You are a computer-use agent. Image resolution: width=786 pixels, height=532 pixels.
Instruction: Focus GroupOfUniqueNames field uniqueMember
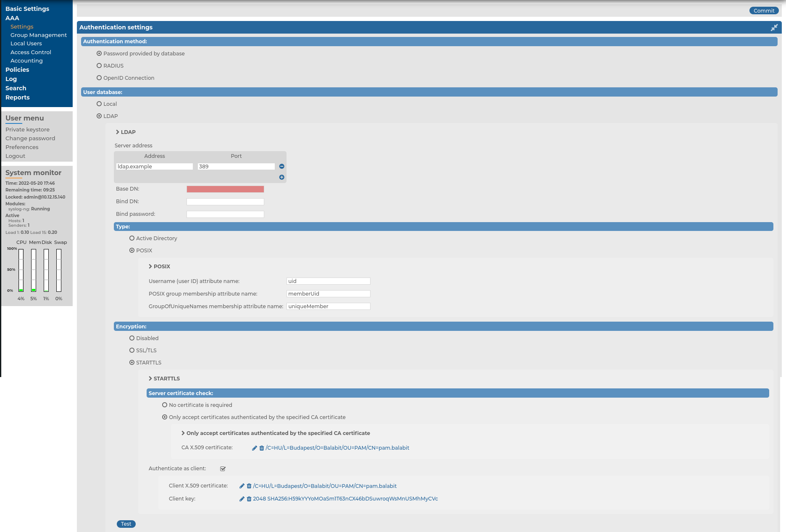tap(329, 306)
